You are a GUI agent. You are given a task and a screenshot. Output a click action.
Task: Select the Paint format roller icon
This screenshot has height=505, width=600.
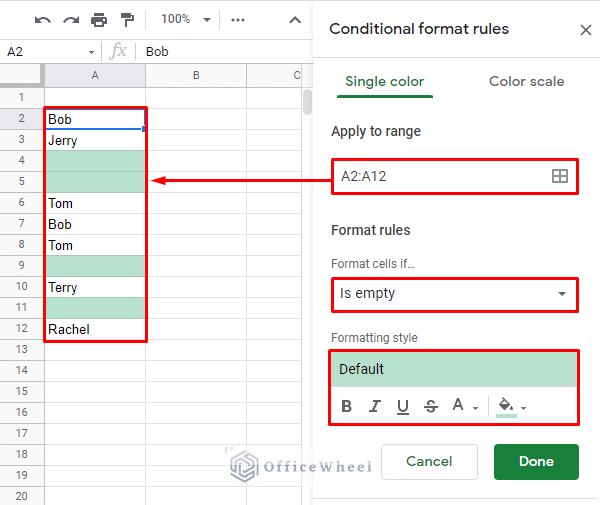127,20
